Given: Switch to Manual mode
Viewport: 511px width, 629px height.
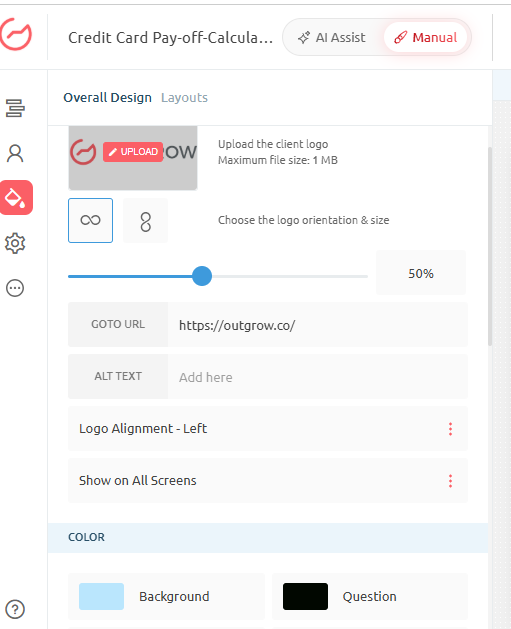Looking at the screenshot, I should (426, 38).
